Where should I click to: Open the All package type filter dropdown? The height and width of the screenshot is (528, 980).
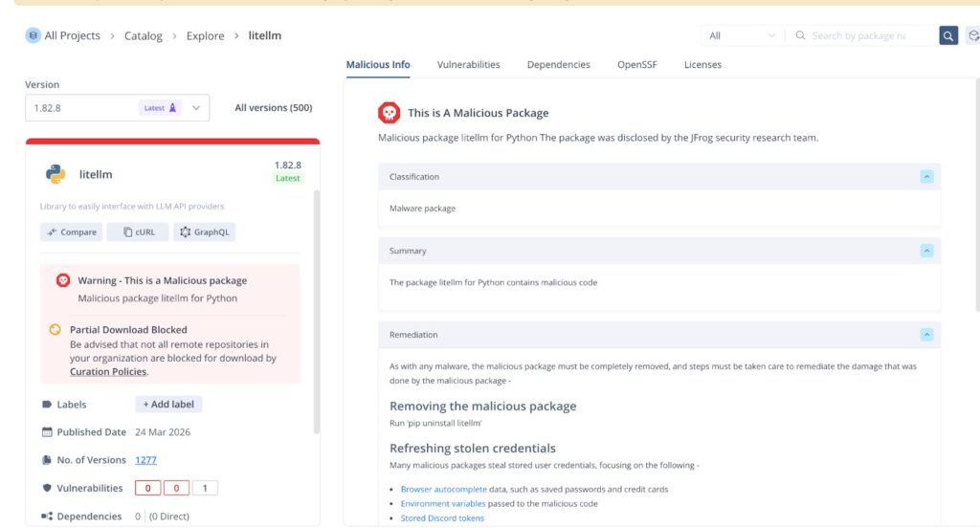[742, 36]
